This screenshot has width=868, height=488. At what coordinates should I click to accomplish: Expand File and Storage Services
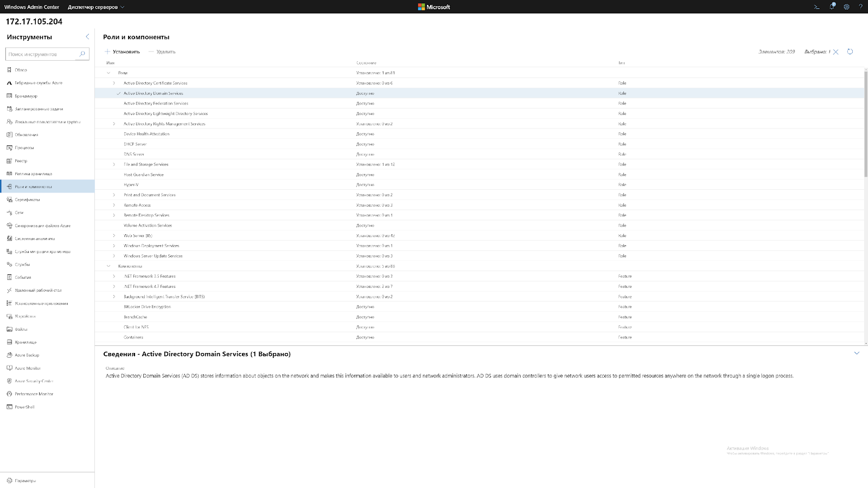(114, 164)
